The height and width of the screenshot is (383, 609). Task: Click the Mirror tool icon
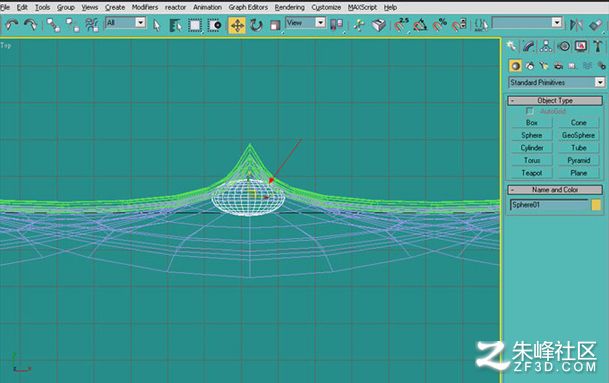576,25
